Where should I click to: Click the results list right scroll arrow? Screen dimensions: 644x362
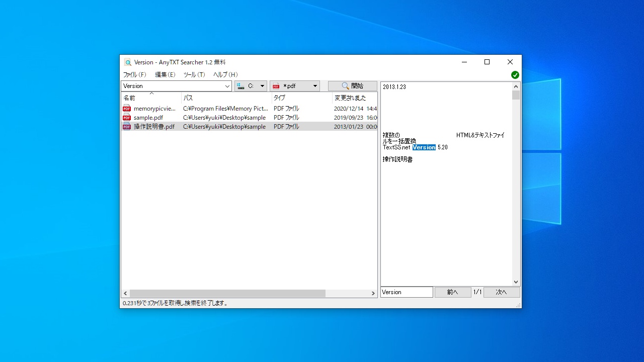coord(373,293)
